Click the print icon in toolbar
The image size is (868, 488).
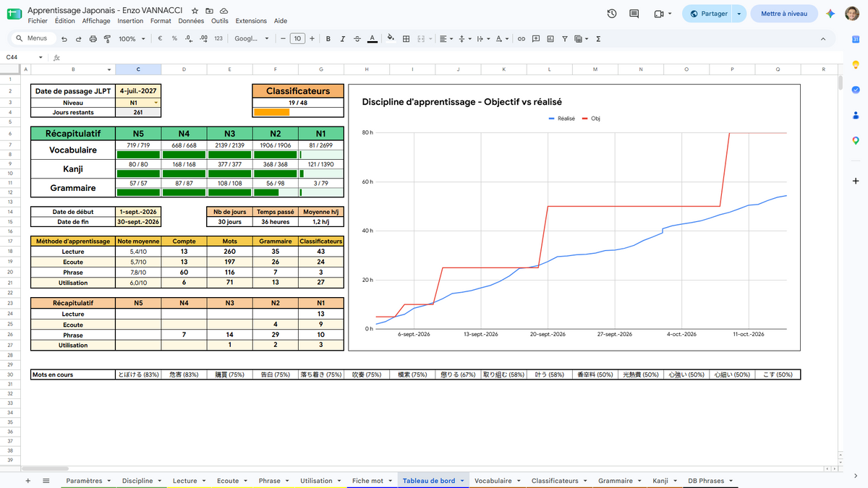coord(92,39)
